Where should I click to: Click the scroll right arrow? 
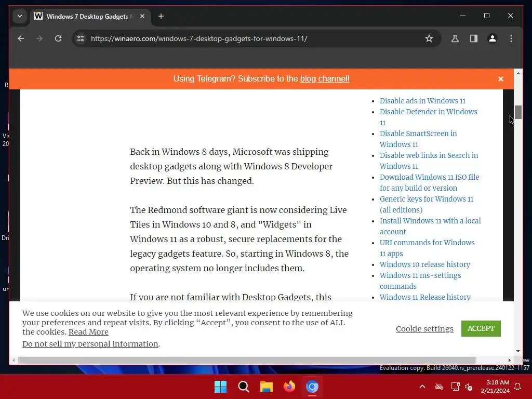coord(509,360)
